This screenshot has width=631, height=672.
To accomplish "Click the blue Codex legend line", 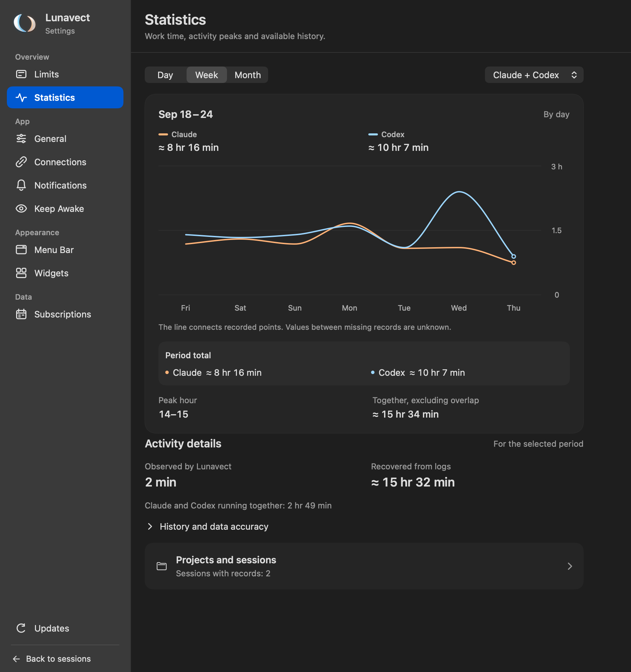I will [x=373, y=134].
